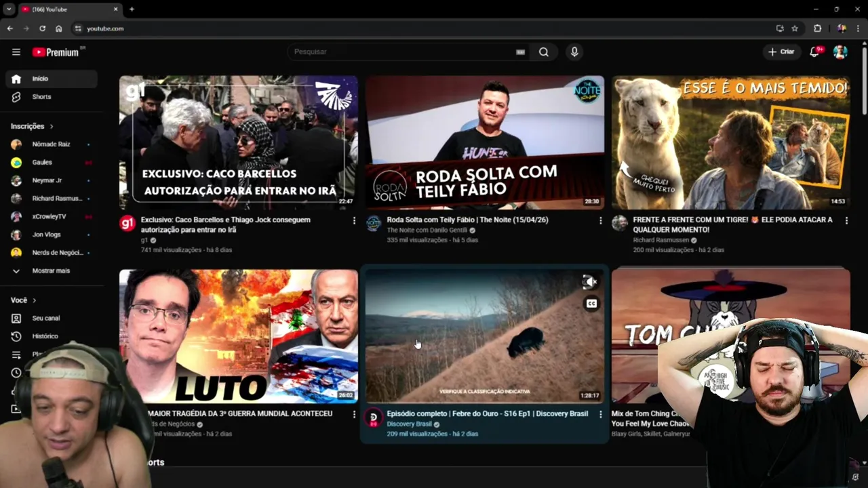Open Richard Rasmussen channel link under tiger video
Viewport: 868px width, 488px height.
point(661,241)
